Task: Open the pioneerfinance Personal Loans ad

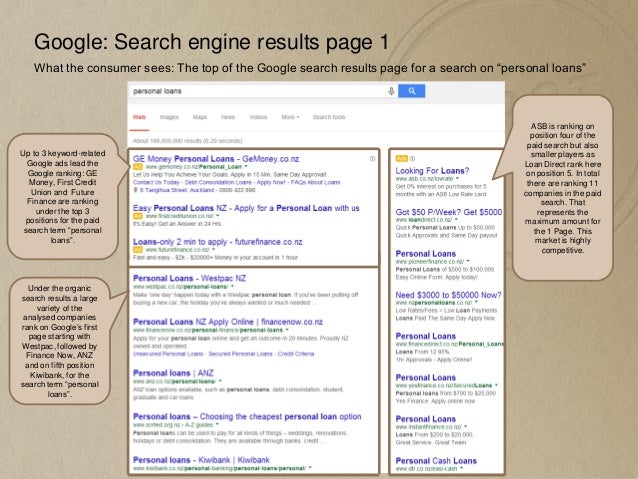Action: 426,254
